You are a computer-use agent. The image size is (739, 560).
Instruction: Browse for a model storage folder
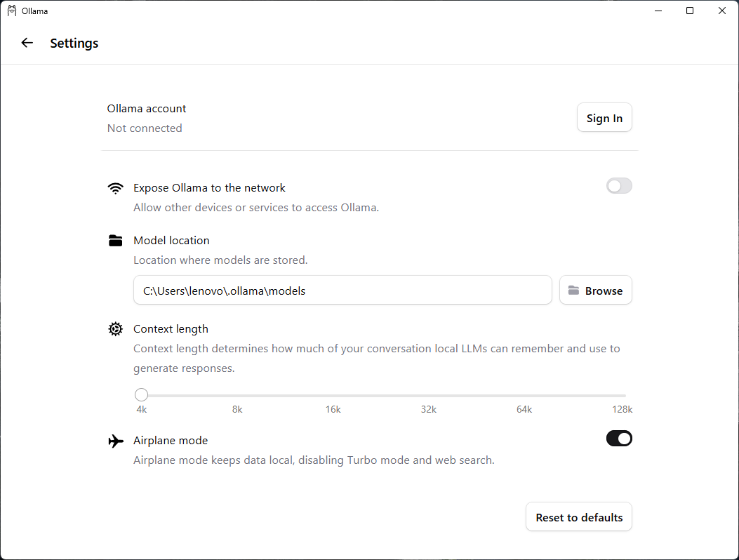596,291
